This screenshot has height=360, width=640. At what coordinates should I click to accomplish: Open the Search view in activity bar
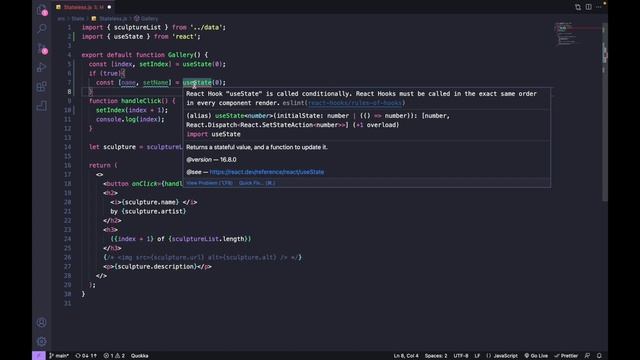coord(42,29)
